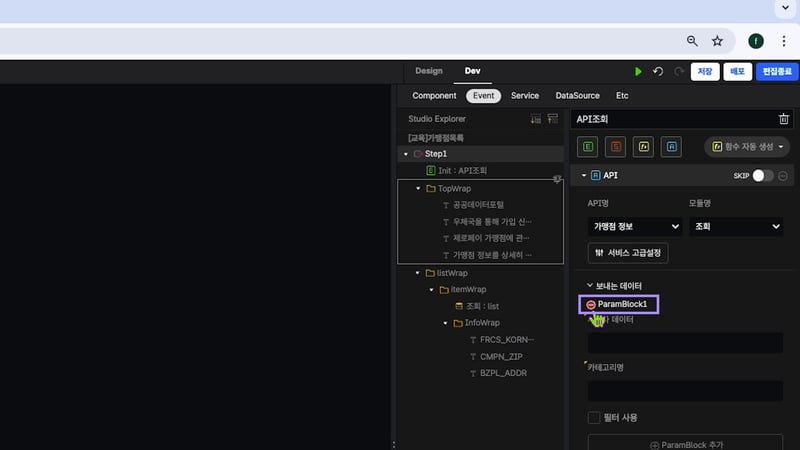Viewport: 800px width, 450px height.
Task: Click the 카테고리명 input field
Action: tap(685, 391)
